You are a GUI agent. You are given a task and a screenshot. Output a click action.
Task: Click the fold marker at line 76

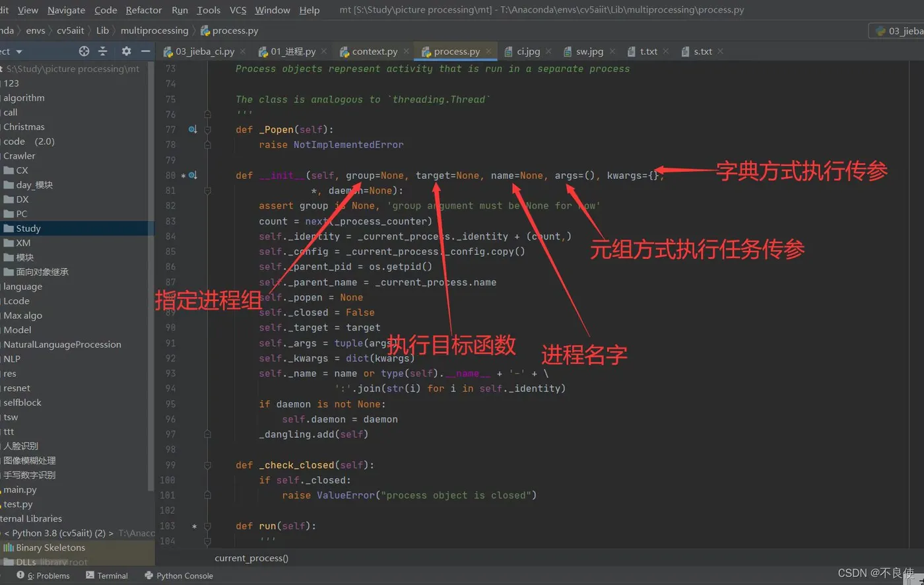[x=207, y=114]
